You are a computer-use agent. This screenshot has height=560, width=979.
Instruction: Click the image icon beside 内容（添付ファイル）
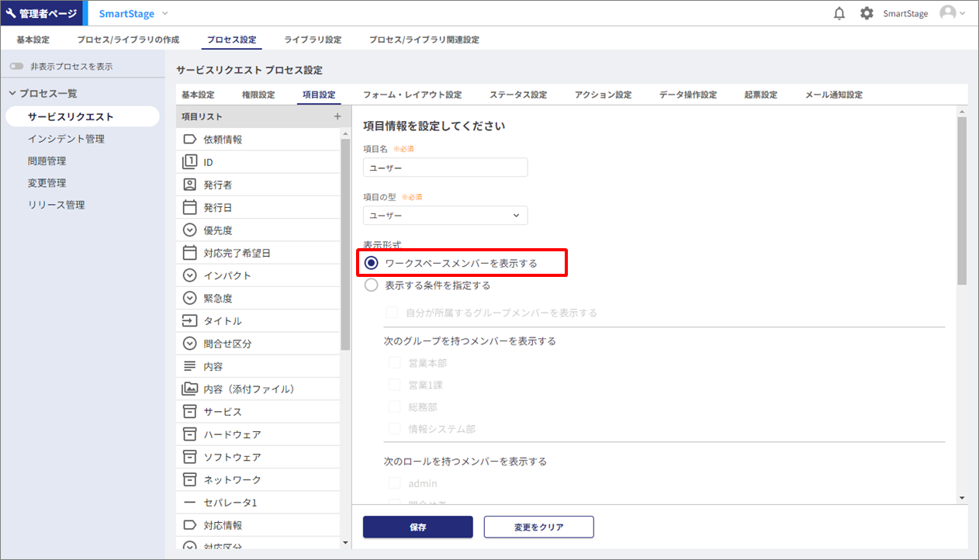(x=189, y=389)
